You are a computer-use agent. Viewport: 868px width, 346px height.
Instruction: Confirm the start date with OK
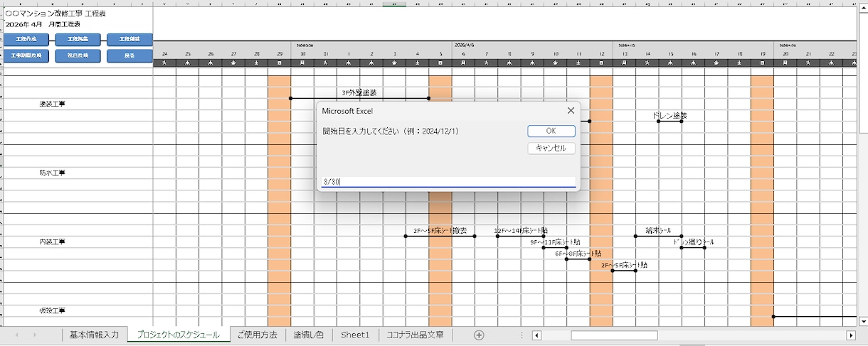[x=551, y=131]
